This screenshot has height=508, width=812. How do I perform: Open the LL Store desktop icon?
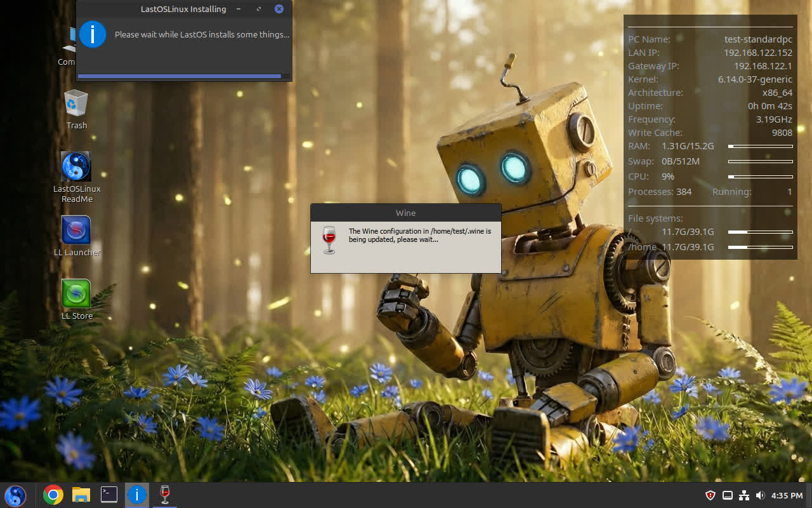(x=76, y=294)
